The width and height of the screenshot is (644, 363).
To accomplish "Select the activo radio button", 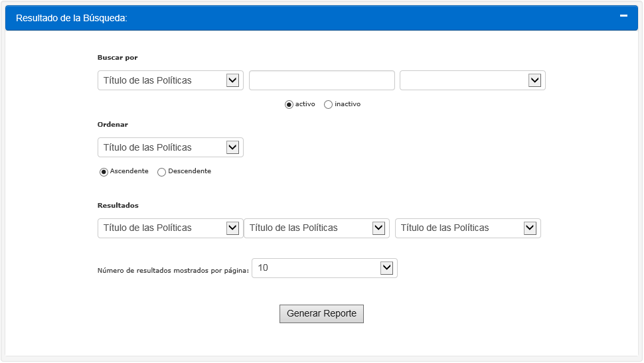I will (289, 105).
